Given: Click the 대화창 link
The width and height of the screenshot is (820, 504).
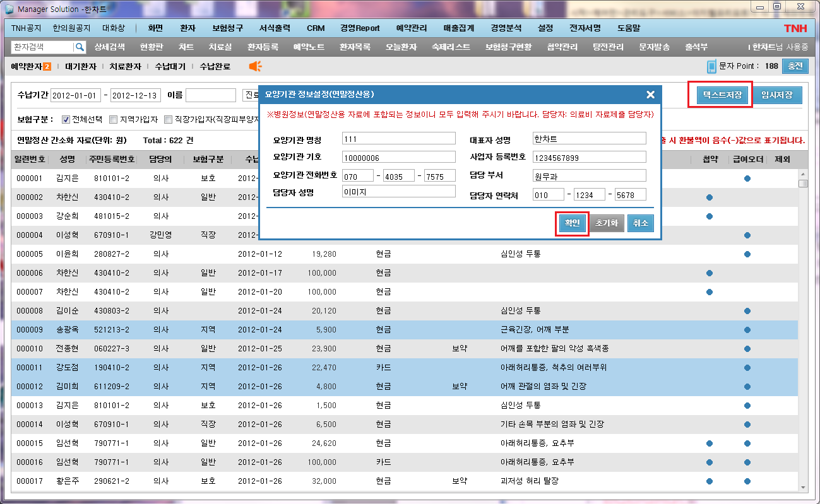Looking at the screenshot, I should (114, 28).
